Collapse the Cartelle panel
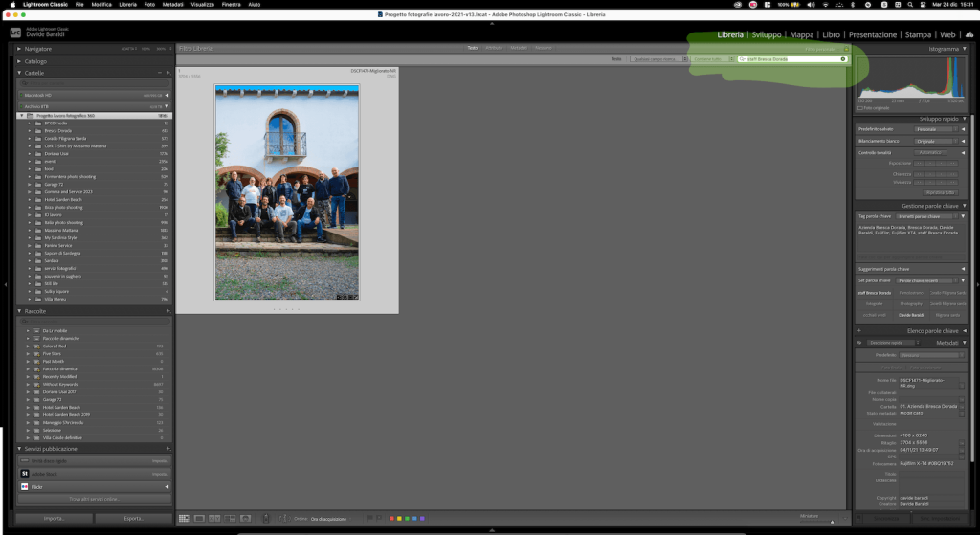 [x=19, y=73]
